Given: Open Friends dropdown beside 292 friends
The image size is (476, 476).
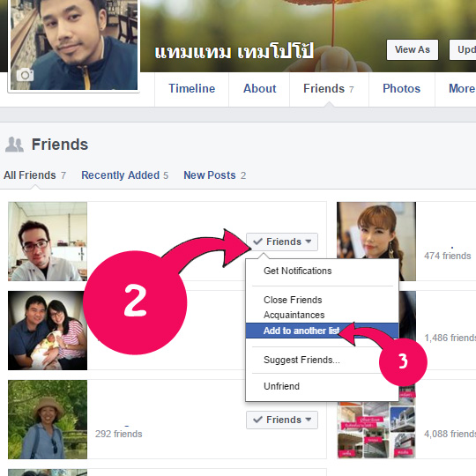Looking at the screenshot, I should pos(282,420).
